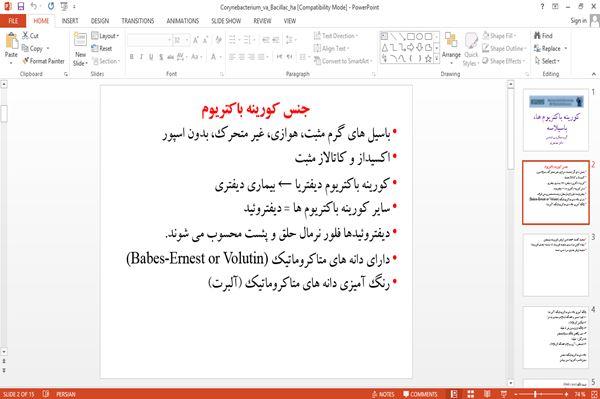The image size is (600, 399).
Task: Toggle Bold formatting
Action: tap(132, 57)
